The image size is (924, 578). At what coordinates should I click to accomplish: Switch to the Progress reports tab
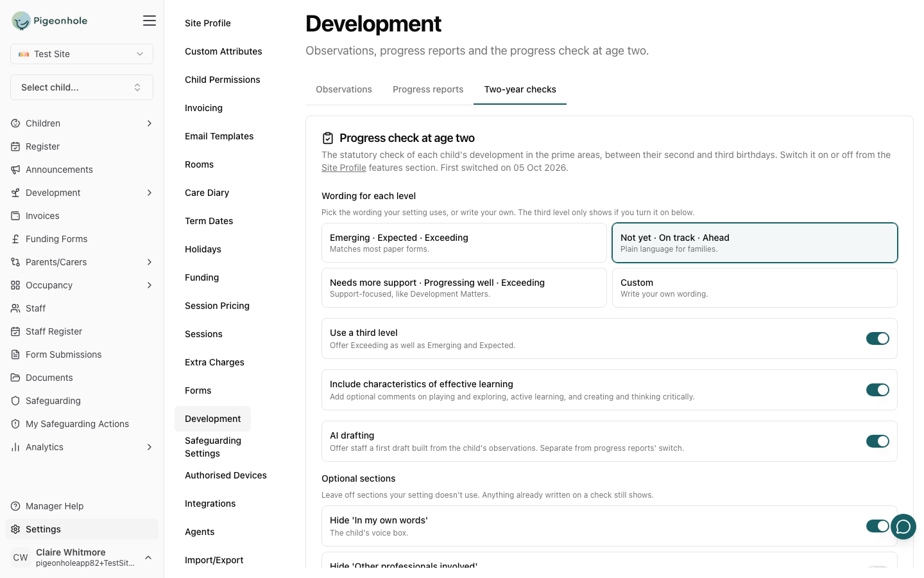point(428,89)
